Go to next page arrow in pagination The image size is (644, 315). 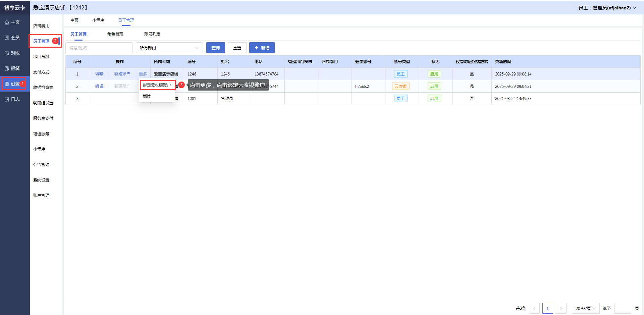click(x=561, y=308)
